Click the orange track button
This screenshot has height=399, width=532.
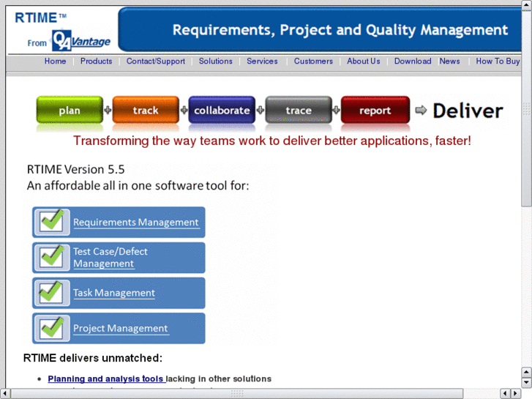click(146, 110)
